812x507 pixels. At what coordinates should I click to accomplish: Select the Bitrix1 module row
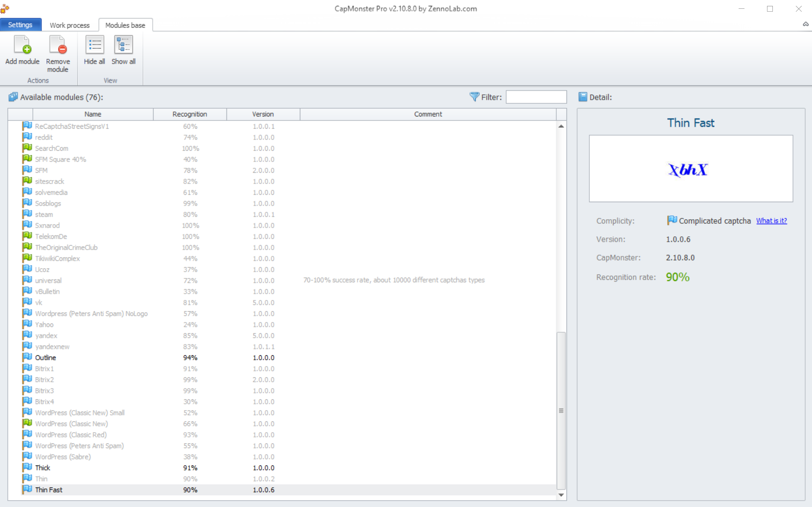click(282, 369)
